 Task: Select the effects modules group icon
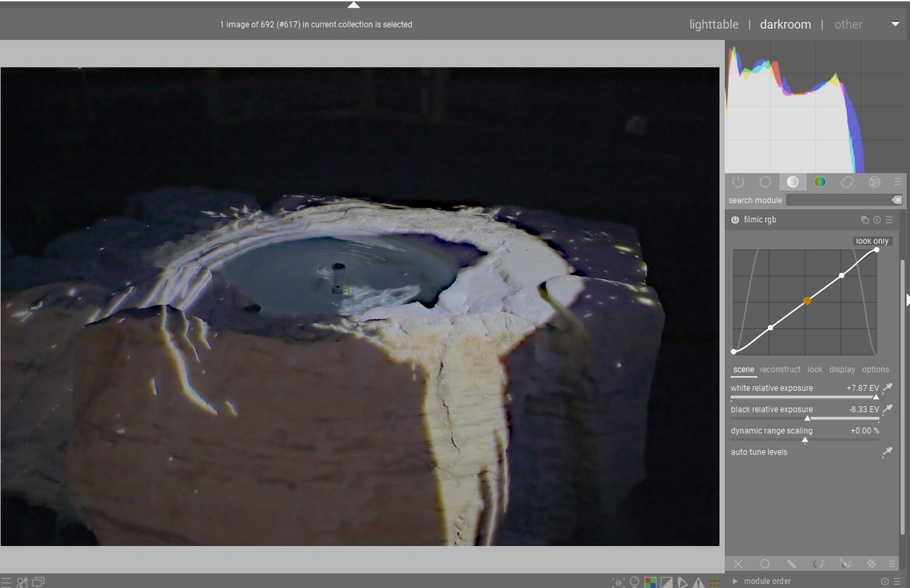(874, 182)
